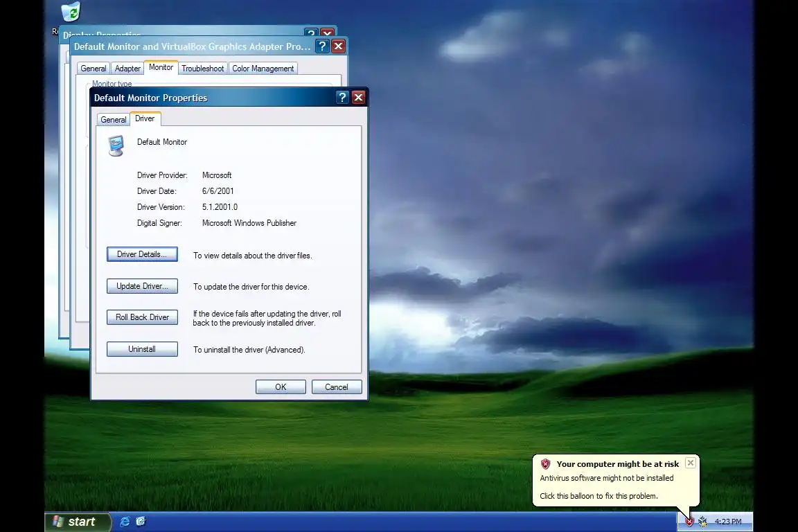Confirm with the OK button
Screen dimensions: 798x532
coord(281,387)
